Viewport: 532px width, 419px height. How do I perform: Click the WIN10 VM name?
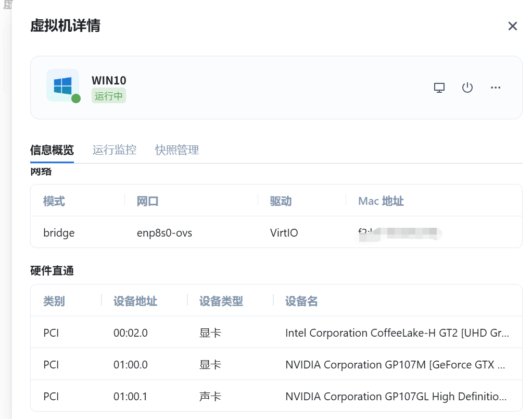click(x=109, y=80)
